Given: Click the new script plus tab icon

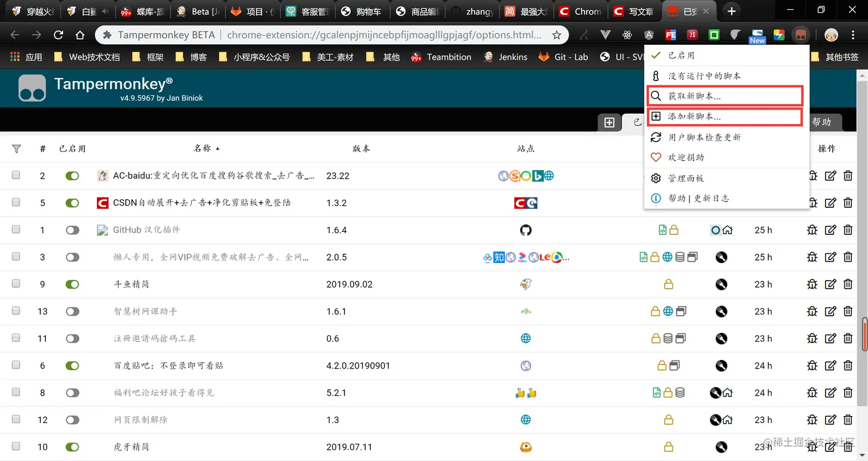Looking at the screenshot, I should click(610, 122).
